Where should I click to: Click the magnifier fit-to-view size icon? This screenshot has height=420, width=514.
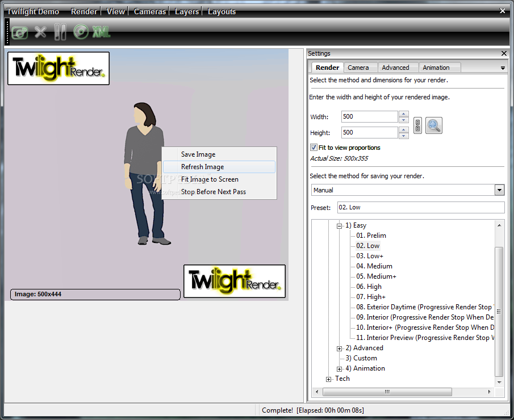pos(434,125)
